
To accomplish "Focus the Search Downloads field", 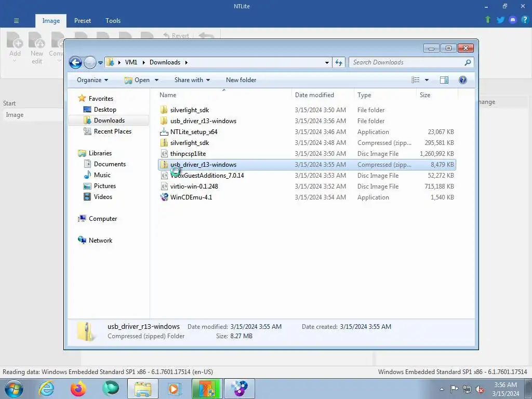I will [x=407, y=62].
